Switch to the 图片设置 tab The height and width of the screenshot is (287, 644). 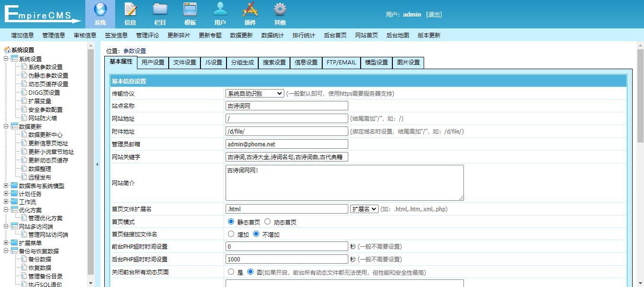point(408,63)
